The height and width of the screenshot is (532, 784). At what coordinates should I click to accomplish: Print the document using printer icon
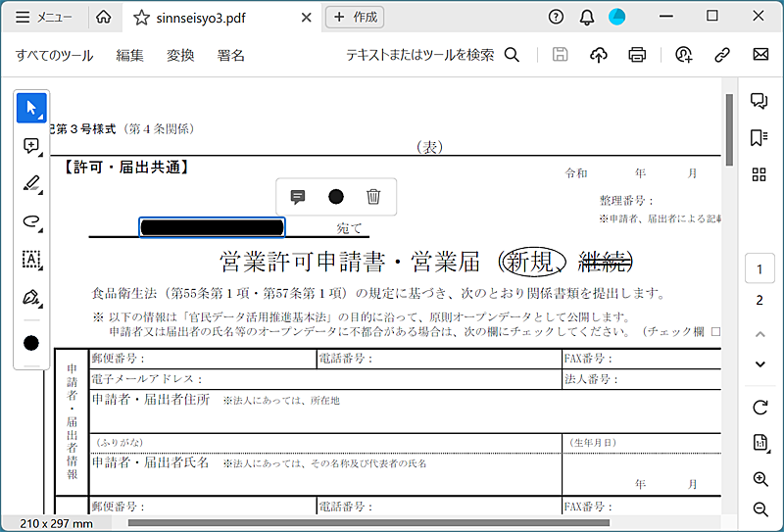[638, 55]
